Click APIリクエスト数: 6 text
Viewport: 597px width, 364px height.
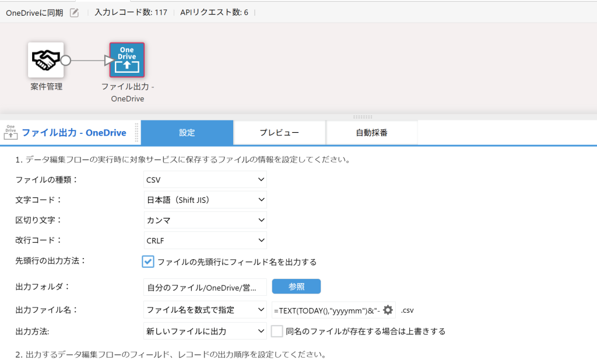tap(214, 13)
